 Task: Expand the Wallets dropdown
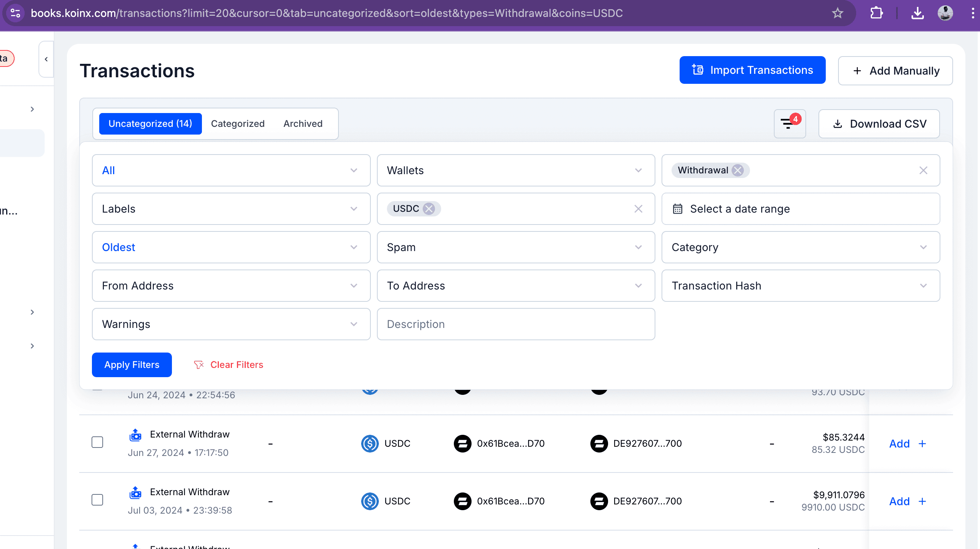515,170
